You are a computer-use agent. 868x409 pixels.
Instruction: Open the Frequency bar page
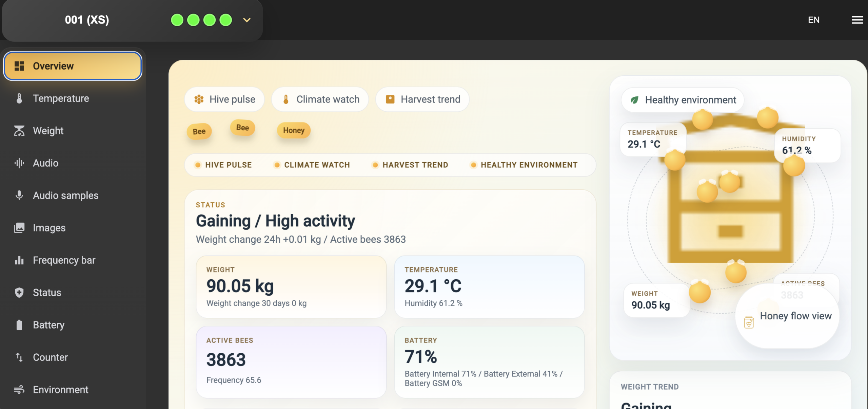point(73,260)
